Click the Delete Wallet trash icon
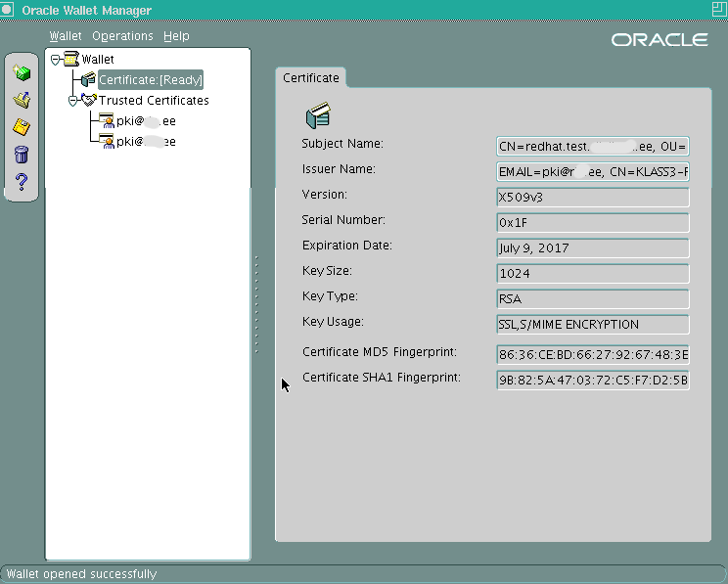728x584 pixels. pos(22,155)
